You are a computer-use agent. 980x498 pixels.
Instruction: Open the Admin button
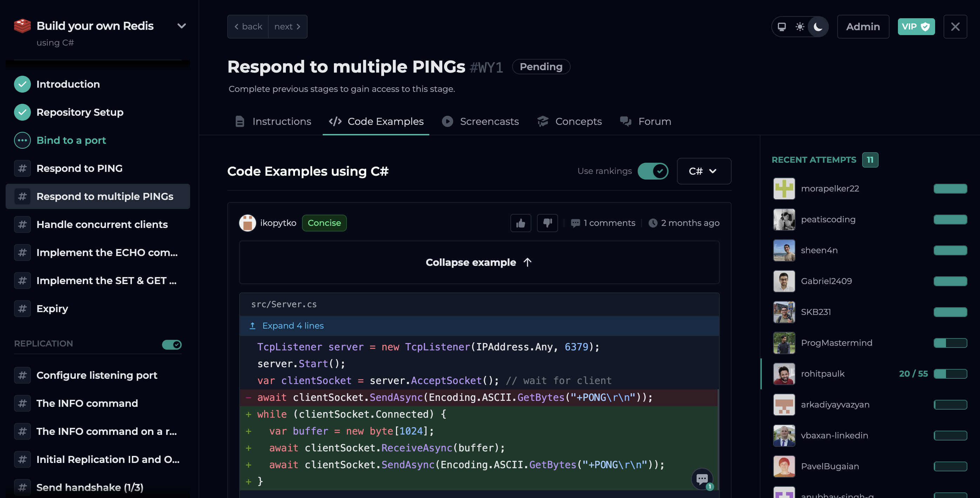pos(863,27)
